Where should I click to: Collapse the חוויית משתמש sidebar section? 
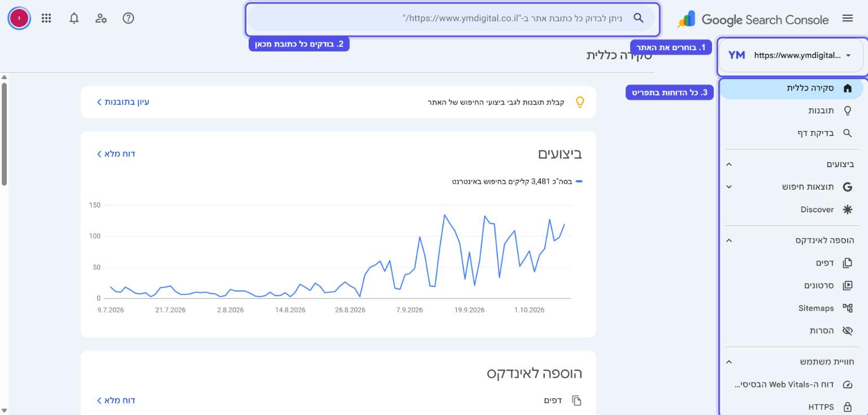coord(729,362)
